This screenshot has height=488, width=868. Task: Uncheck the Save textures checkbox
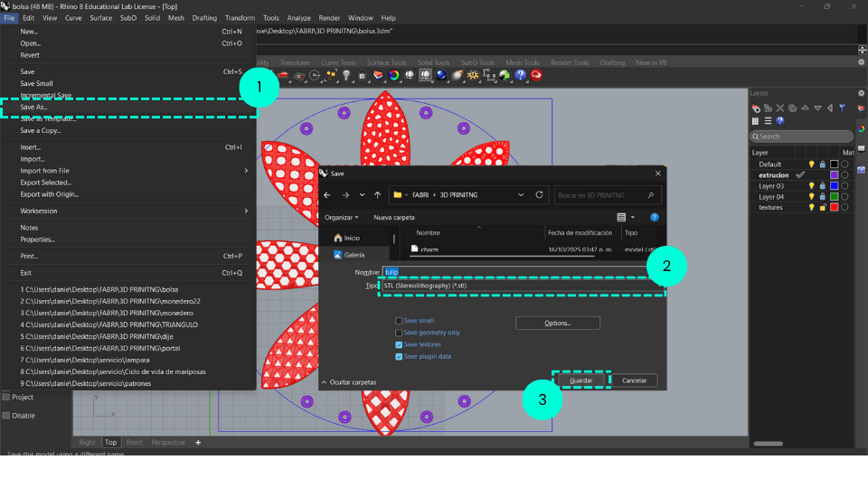pyautogui.click(x=399, y=344)
